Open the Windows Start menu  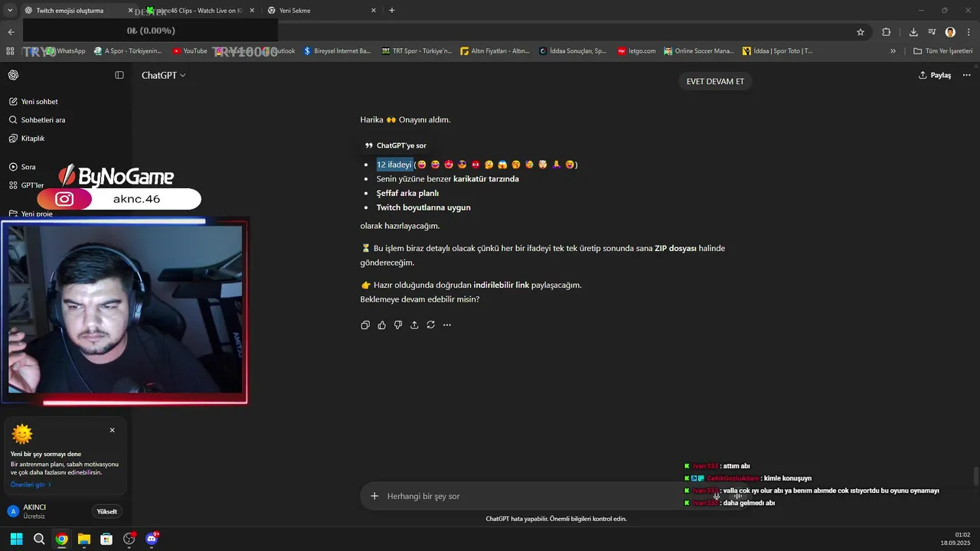tap(16, 539)
